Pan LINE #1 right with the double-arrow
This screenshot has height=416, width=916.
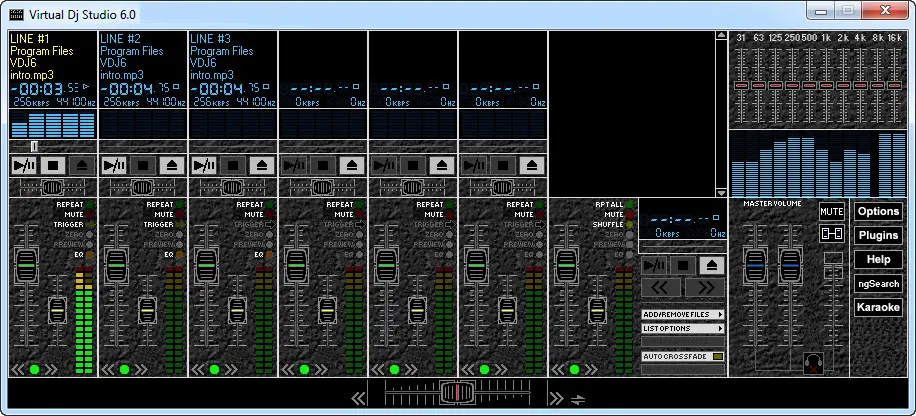coord(51,369)
